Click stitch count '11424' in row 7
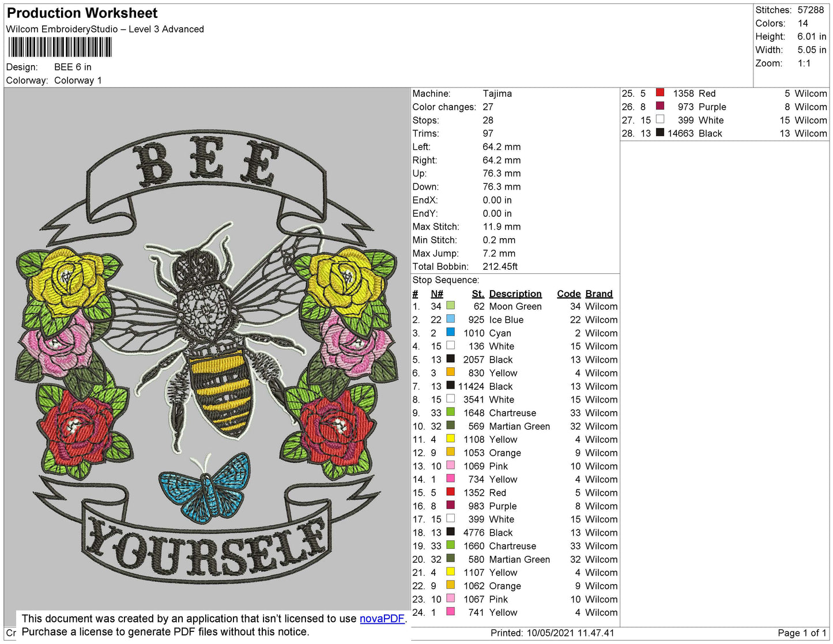The image size is (833, 644). pyautogui.click(x=471, y=386)
